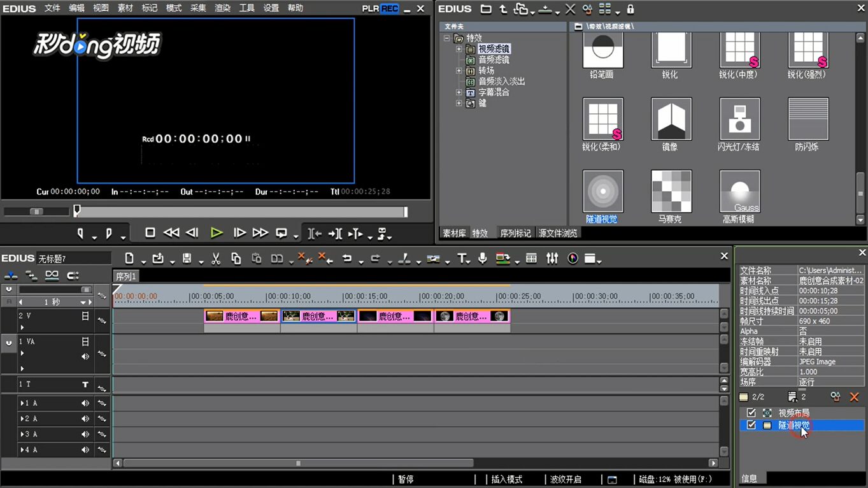Toggle video visibility on 2 V track
The image size is (868, 488).
(x=85, y=316)
